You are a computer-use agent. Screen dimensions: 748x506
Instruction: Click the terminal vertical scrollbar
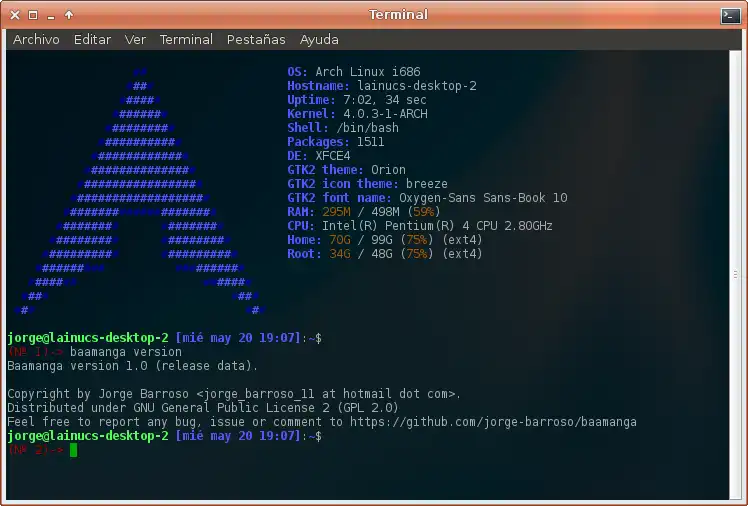[735, 275]
